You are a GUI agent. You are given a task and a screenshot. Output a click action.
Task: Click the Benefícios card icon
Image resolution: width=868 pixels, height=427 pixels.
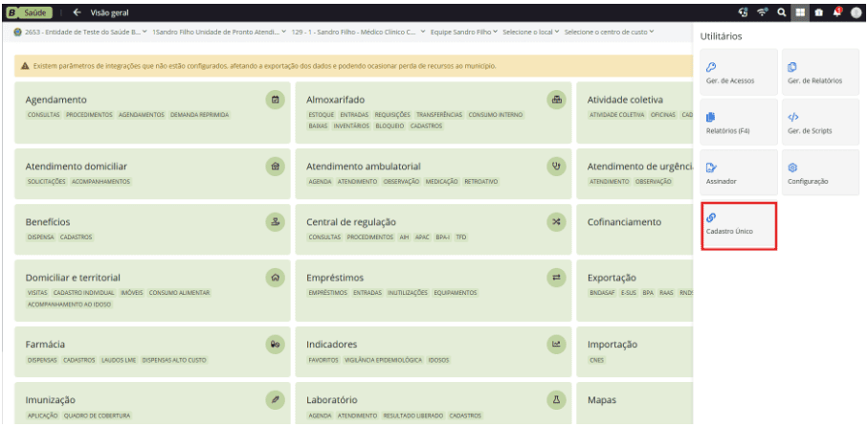pyautogui.click(x=275, y=222)
